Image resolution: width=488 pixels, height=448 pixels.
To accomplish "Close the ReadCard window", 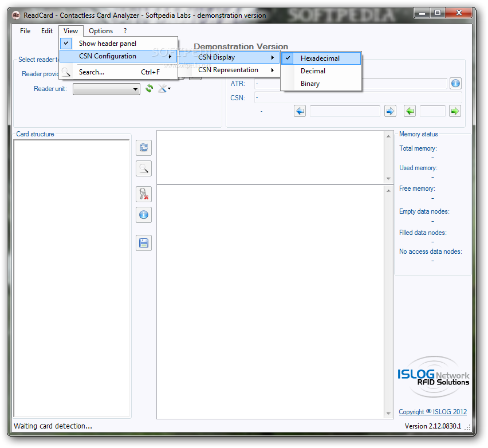I will (x=459, y=13).
